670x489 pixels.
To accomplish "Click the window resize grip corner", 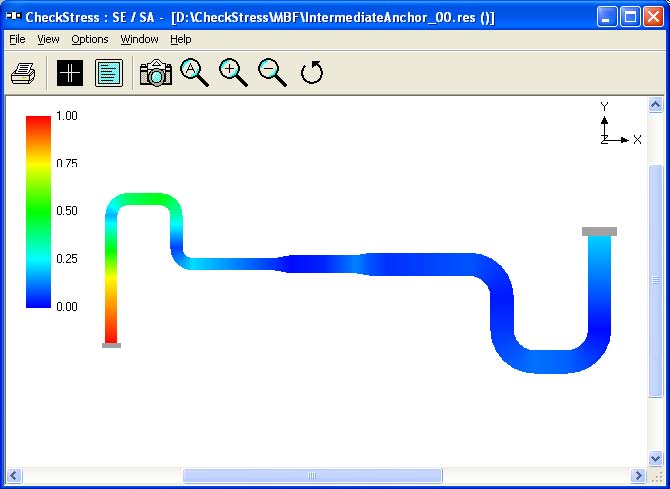I will click(658, 477).
